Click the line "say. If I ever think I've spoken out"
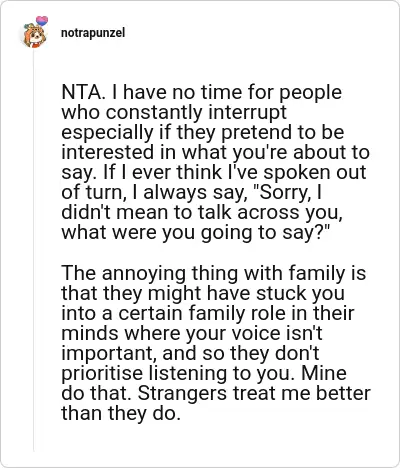This screenshot has height=468, width=400. (214, 172)
